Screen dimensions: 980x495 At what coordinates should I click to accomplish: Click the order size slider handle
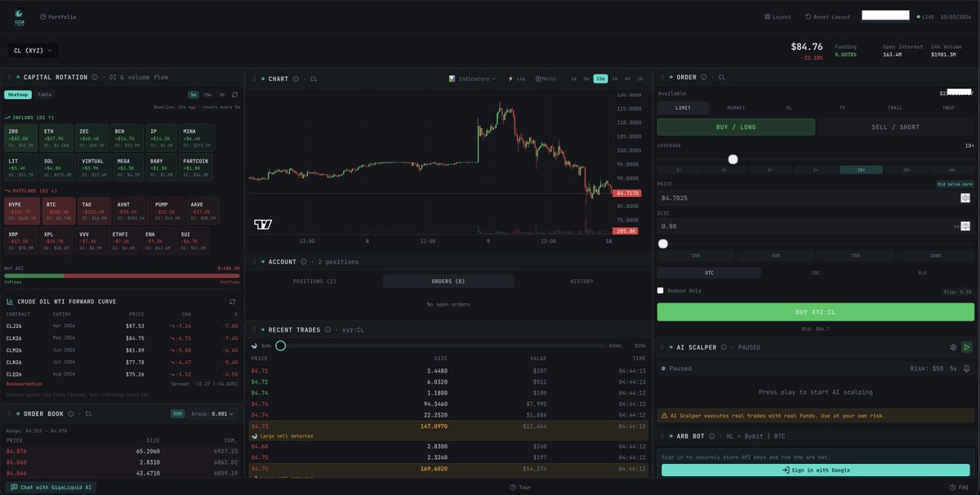click(662, 243)
